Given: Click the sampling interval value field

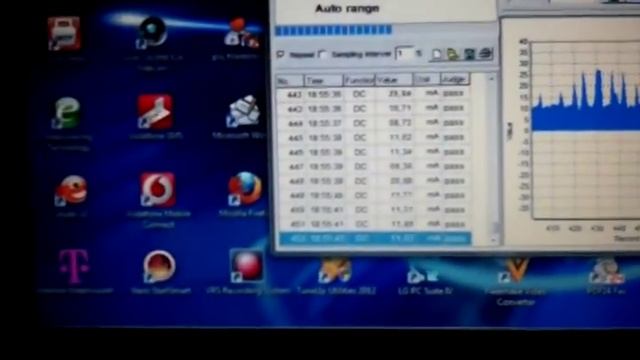Looking at the screenshot, I should (404, 53).
